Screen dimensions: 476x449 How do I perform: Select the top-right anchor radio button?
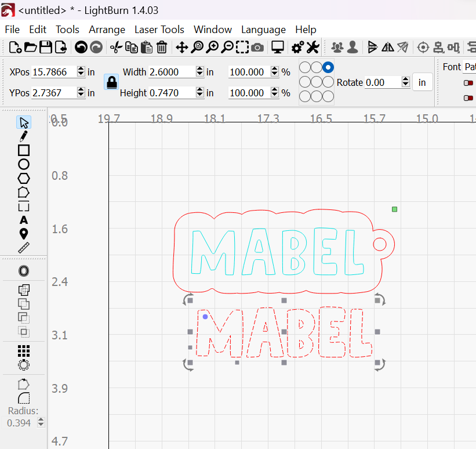(x=328, y=68)
